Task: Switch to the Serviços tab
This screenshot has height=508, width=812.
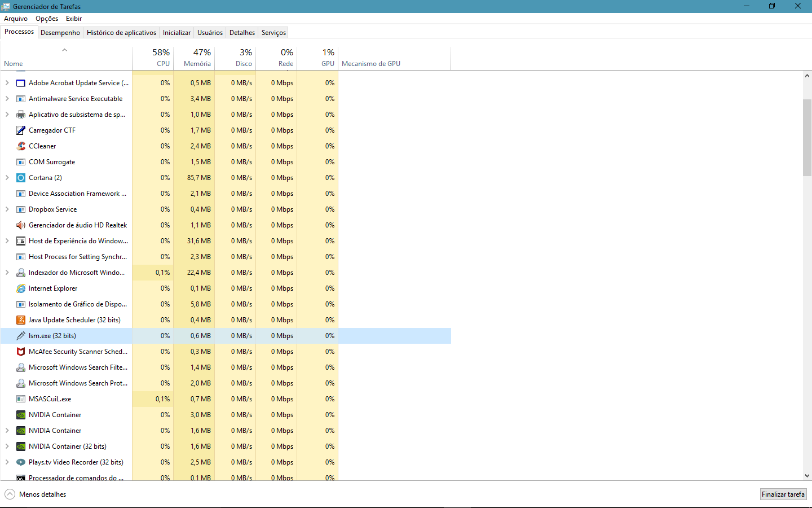Action: 273,33
